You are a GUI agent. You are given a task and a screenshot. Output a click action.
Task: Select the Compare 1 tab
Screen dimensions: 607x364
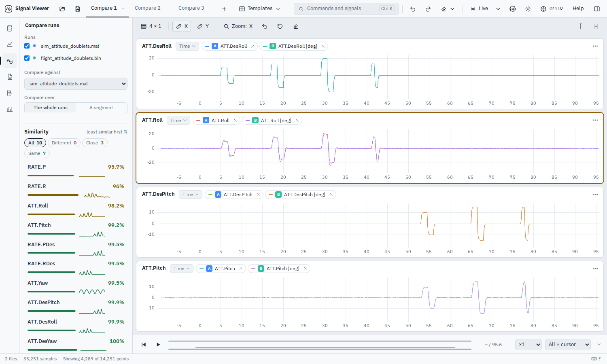[104, 8]
